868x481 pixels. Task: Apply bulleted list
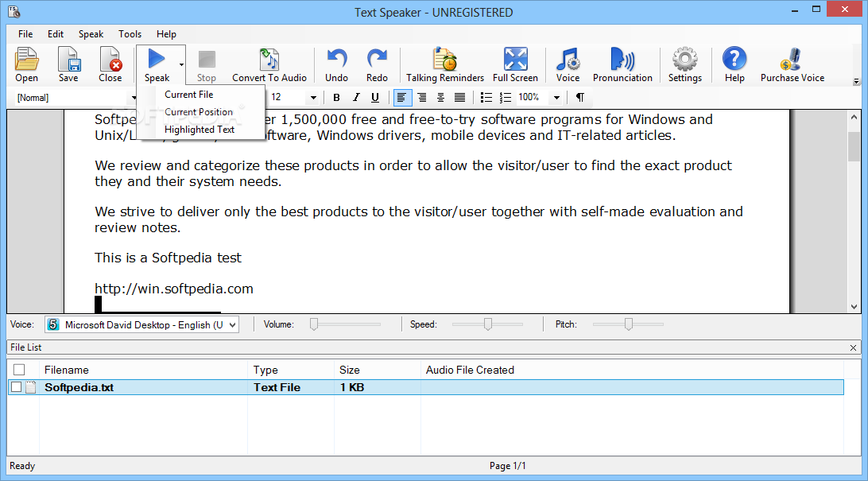coord(486,98)
